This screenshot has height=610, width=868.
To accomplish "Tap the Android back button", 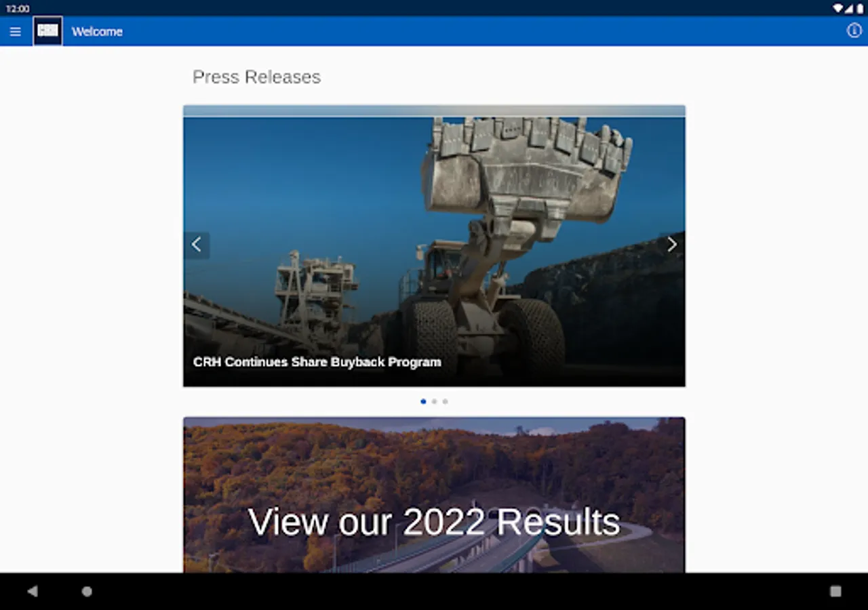I will pos(32,591).
